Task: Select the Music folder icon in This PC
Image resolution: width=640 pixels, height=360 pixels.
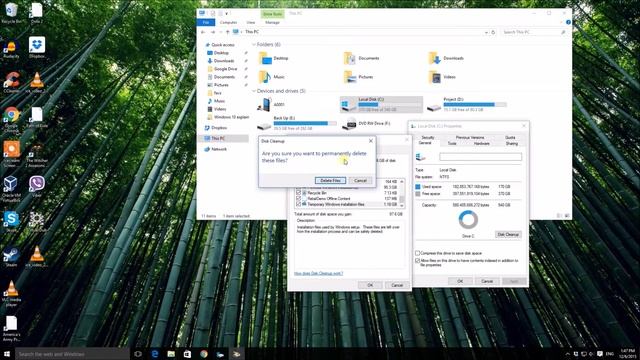Action: tap(265, 77)
